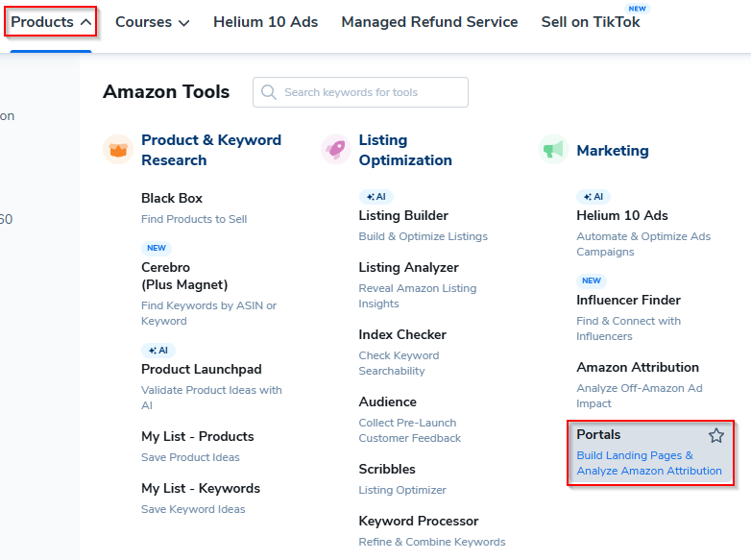Click the NEW badge above Influencer Finder
This screenshot has width=751, height=560.
point(592,280)
